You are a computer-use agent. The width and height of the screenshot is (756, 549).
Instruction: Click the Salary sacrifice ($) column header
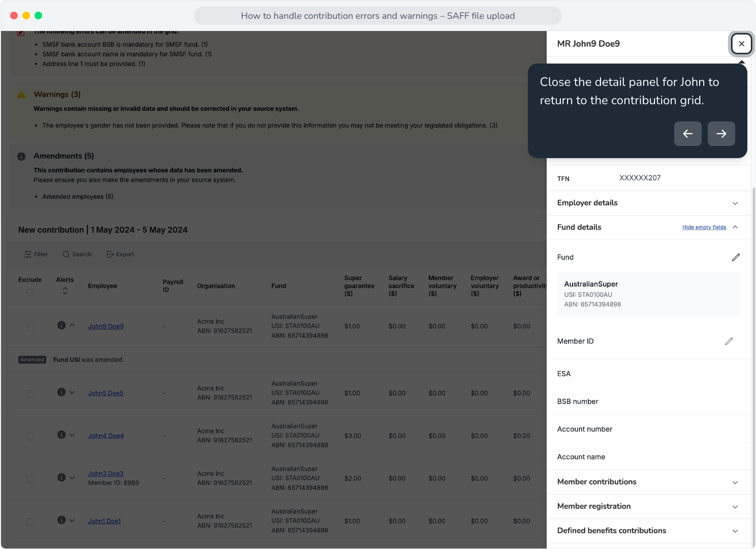(401, 286)
